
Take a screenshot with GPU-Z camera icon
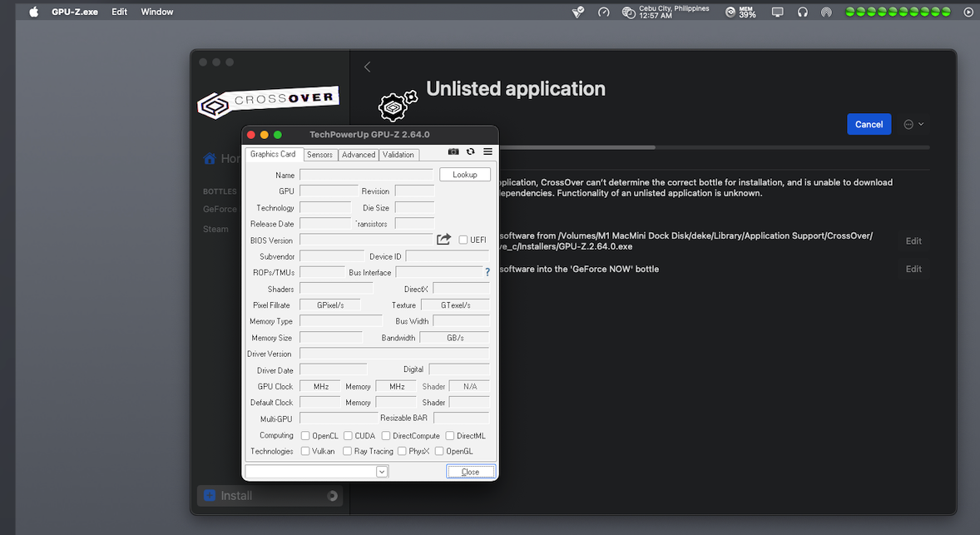coord(453,152)
